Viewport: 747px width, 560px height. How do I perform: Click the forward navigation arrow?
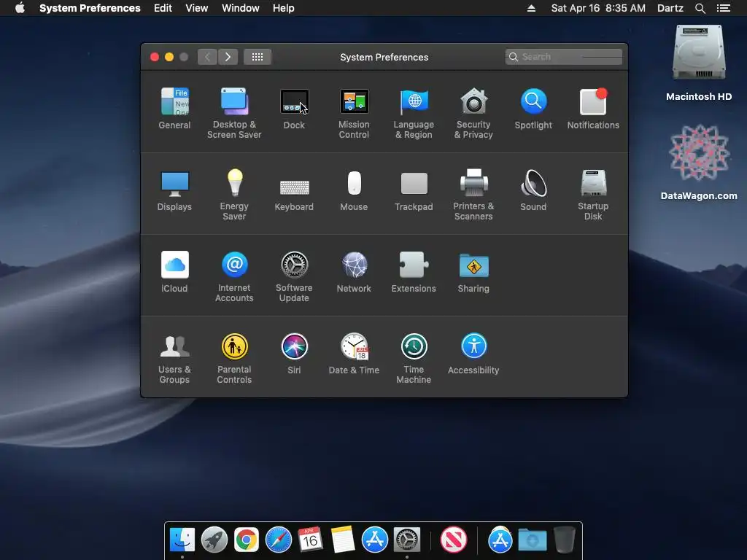tap(228, 57)
